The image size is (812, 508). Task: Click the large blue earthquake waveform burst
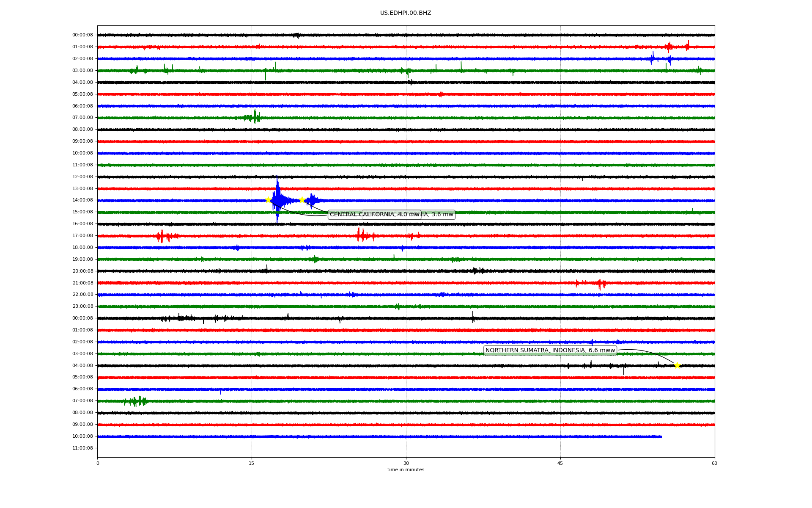pyautogui.click(x=278, y=200)
